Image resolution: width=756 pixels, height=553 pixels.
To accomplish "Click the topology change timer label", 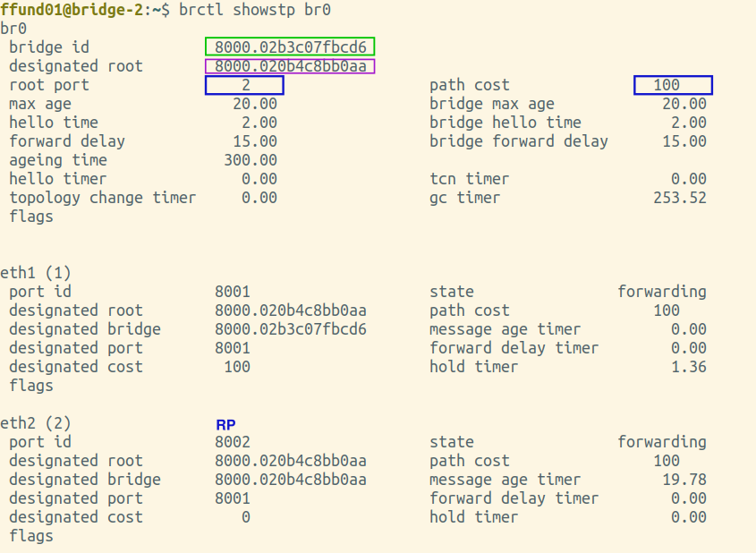I will pos(103,198).
